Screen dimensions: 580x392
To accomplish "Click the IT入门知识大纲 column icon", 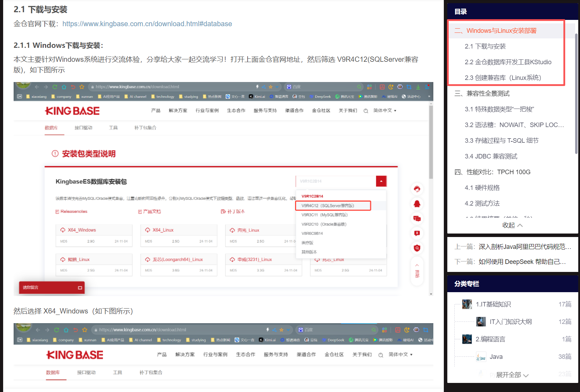I will [x=481, y=322].
